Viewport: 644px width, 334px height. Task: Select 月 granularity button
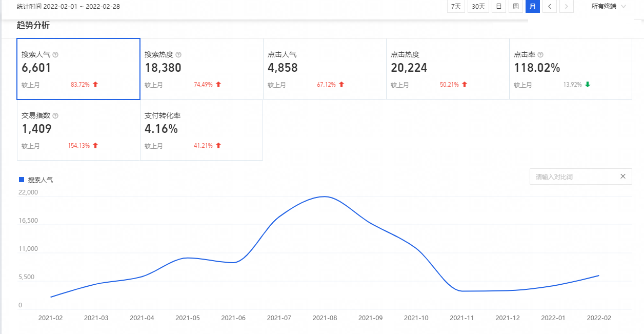point(533,7)
